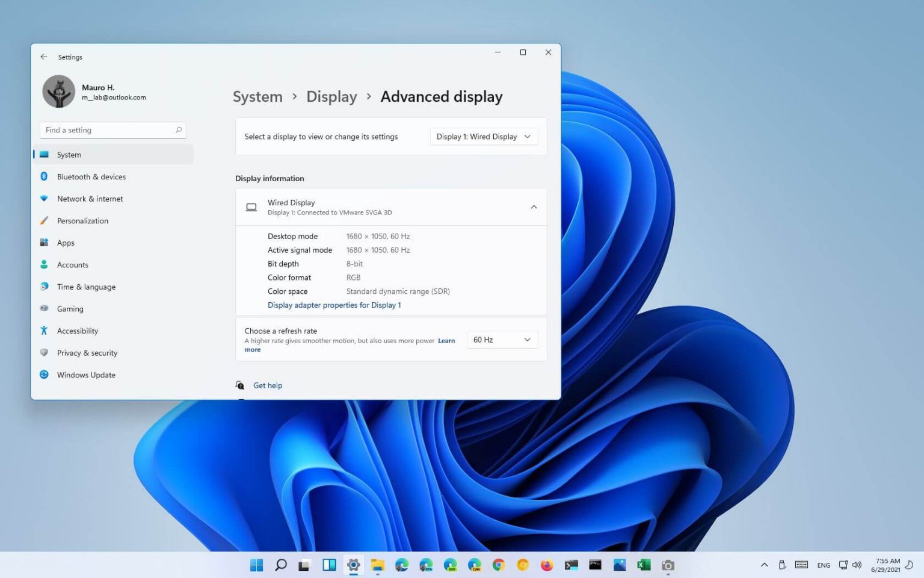Collapse the Wired Display information panel
Viewport: 924px width, 578px height.
coord(534,207)
